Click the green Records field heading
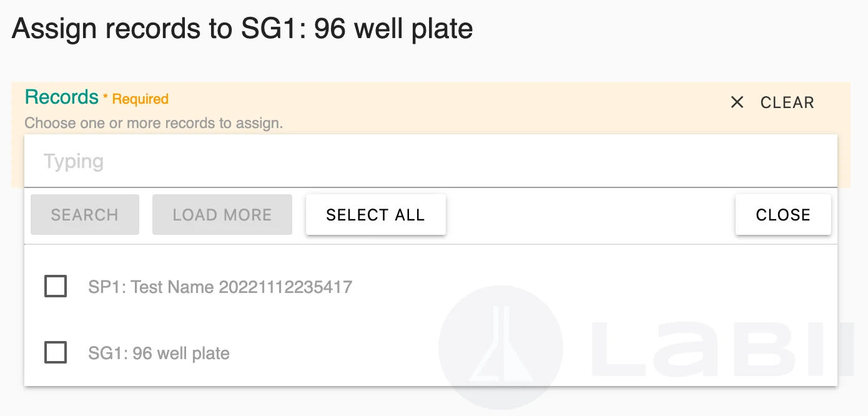This screenshot has height=416, width=868. pos(62,97)
